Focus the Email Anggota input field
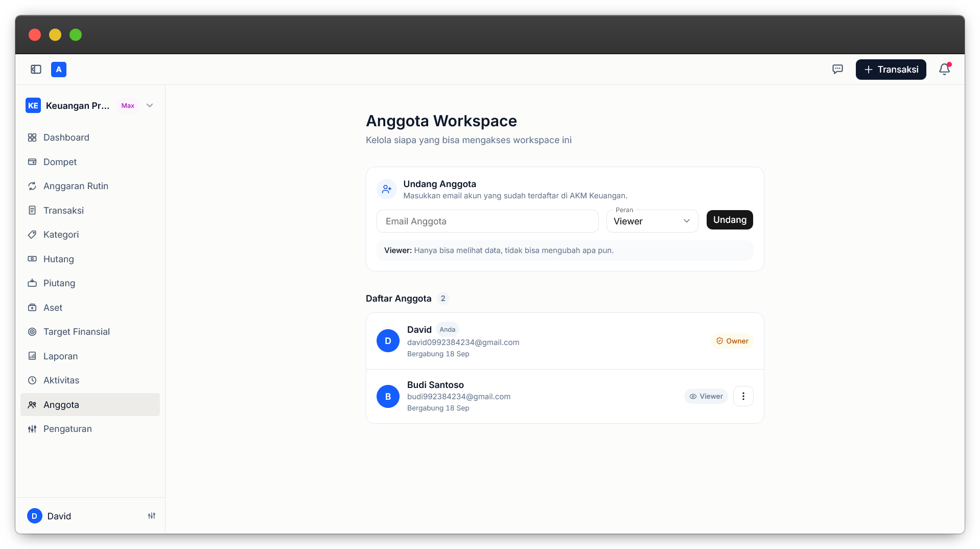980x549 pixels. click(x=487, y=221)
